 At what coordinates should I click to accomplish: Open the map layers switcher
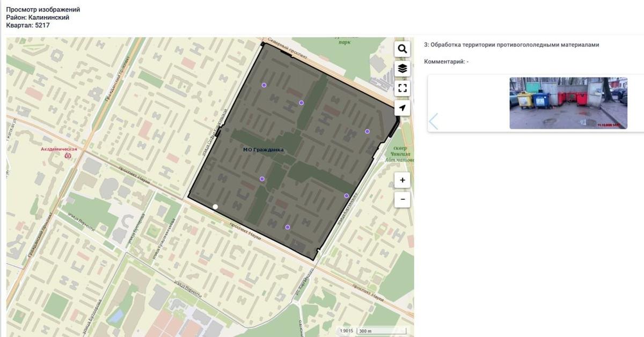[402, 69]
